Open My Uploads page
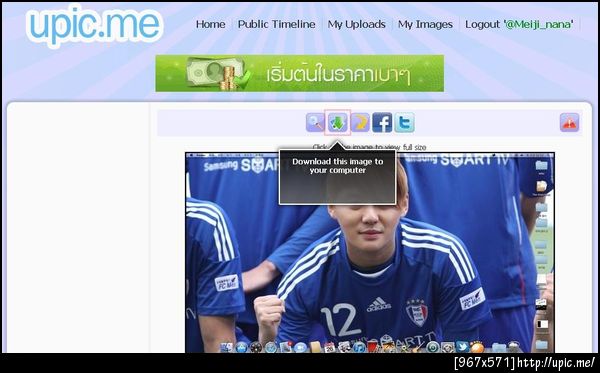600x373 pixels. (x=356, y=24)
